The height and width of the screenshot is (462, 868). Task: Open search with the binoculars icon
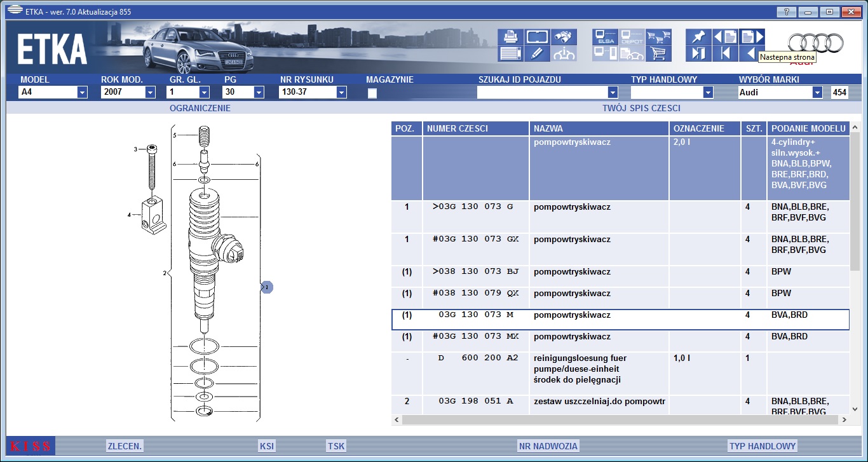click(564, 37)
